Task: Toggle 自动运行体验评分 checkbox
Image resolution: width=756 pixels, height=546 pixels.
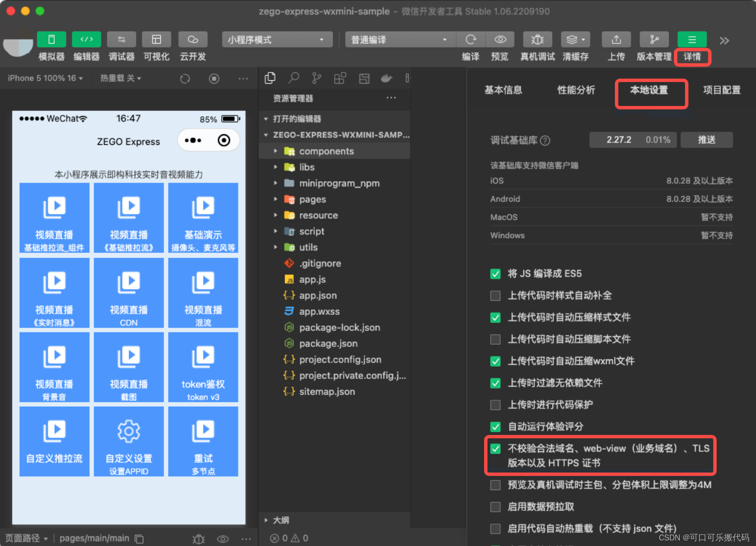Action: pyautogui.click(x=496, y=427)
